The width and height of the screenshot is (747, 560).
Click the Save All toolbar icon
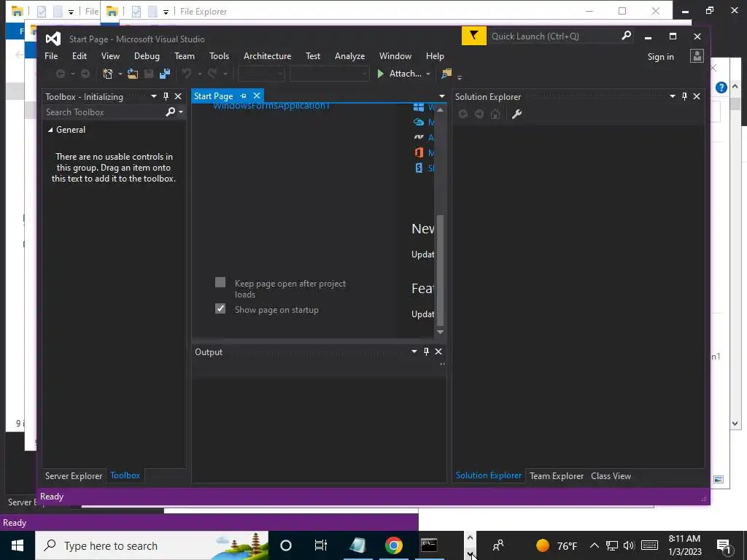[x=165, y=74]
